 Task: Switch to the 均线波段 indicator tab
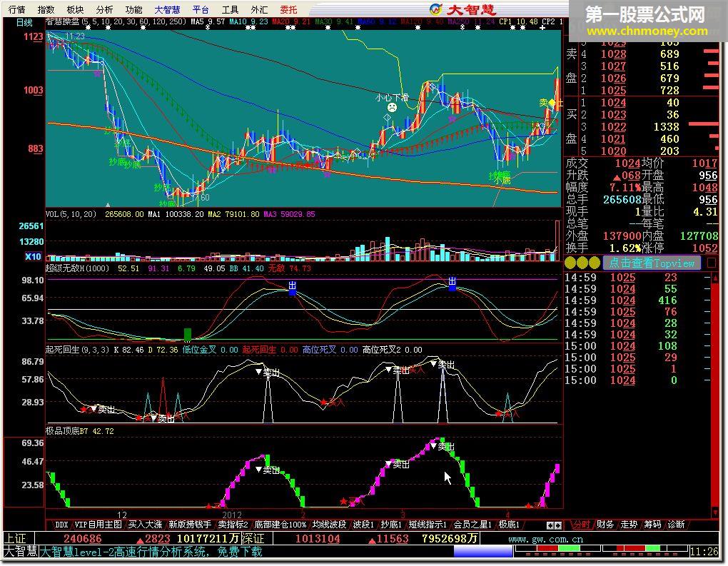[330, 525]
